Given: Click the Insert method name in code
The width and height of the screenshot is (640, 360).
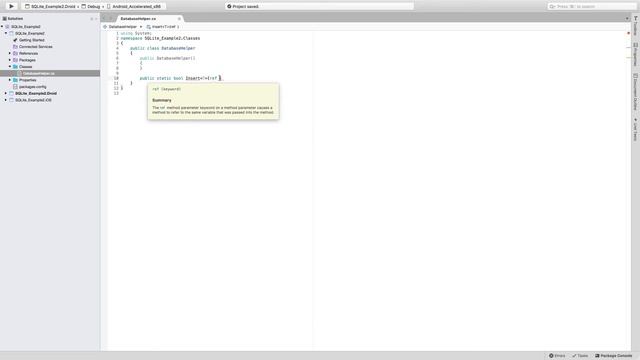Looking at the screenshot, I should point(193,78).
